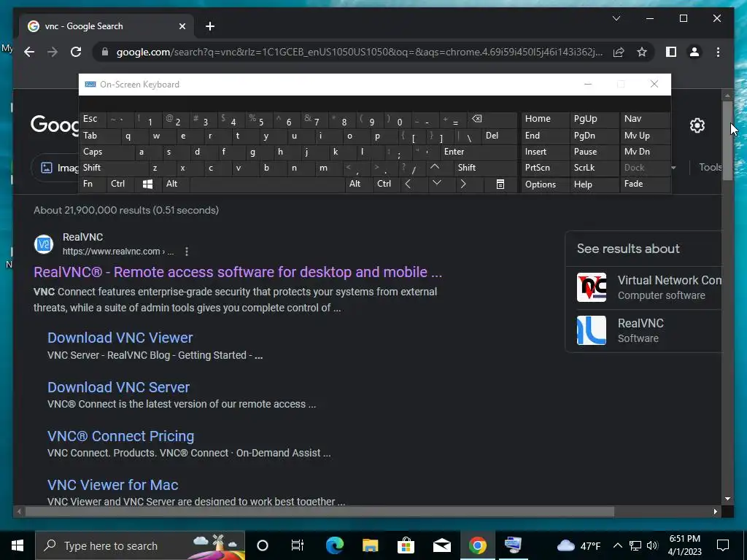Open Google quick settings gear
This screenshot has width=747, height=560.
tap(697, 125)
